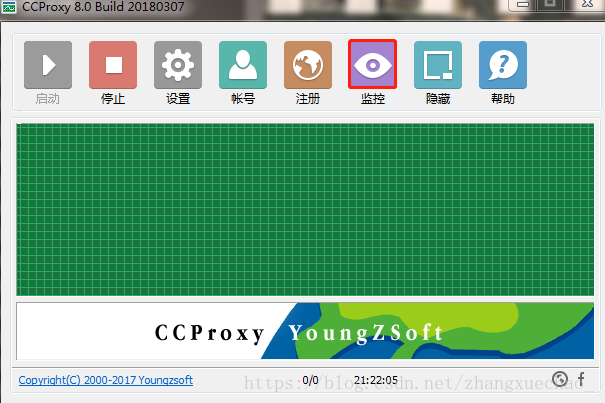Click the Facebook icon in status bar
Screen dimensions: 605x403
tap(581, 379)
